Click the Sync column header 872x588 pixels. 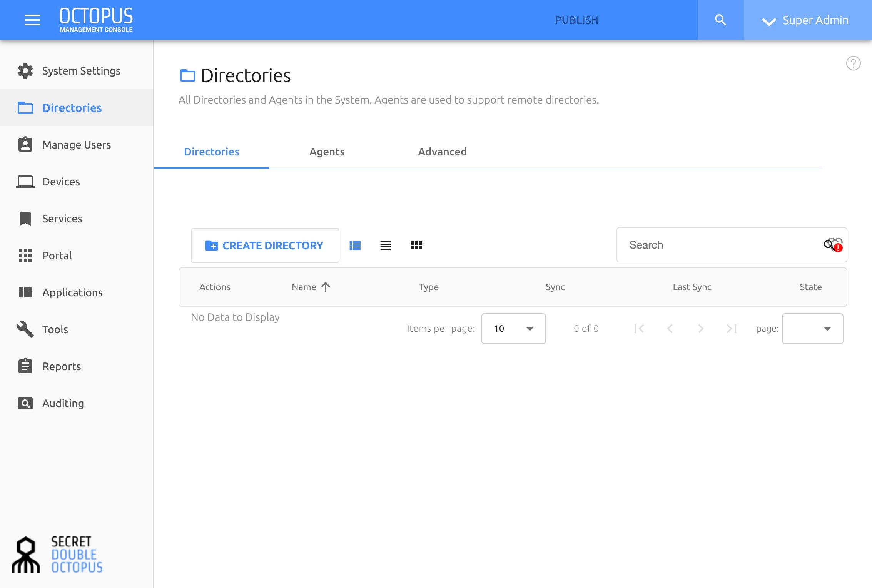click(x=555, y=287)
